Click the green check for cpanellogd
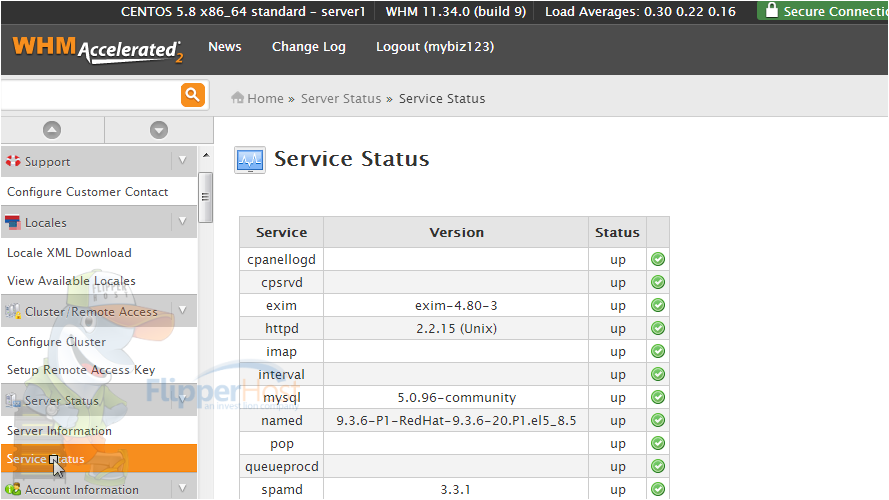889x500 pixels. [x=658, y=259]
